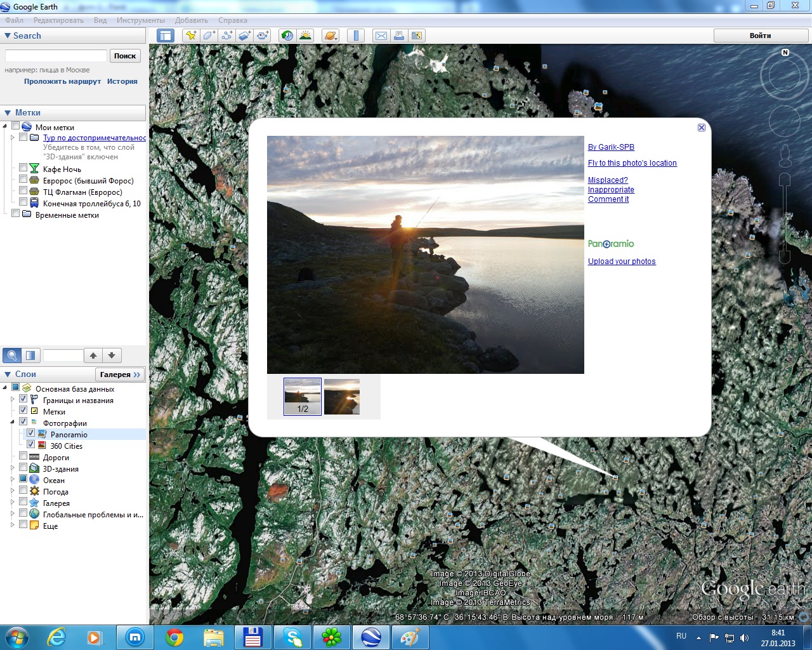Click the Street View pegman icon

point(785,155)
